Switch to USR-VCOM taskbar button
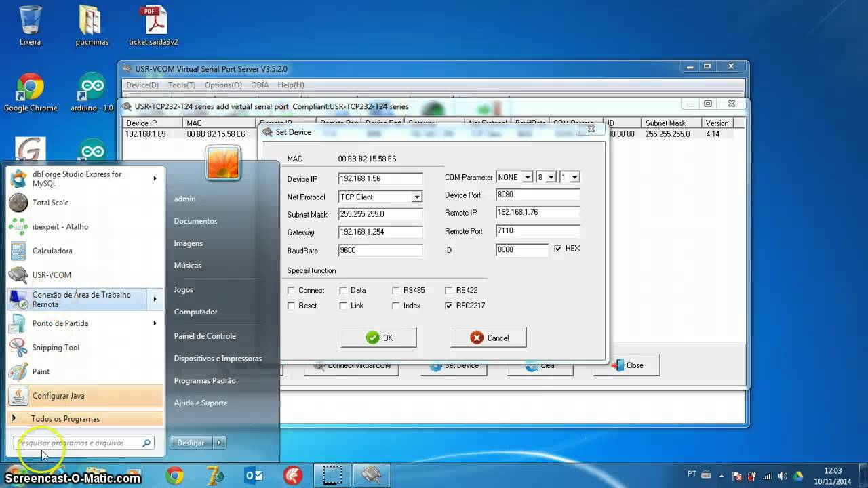 (372, 476)
